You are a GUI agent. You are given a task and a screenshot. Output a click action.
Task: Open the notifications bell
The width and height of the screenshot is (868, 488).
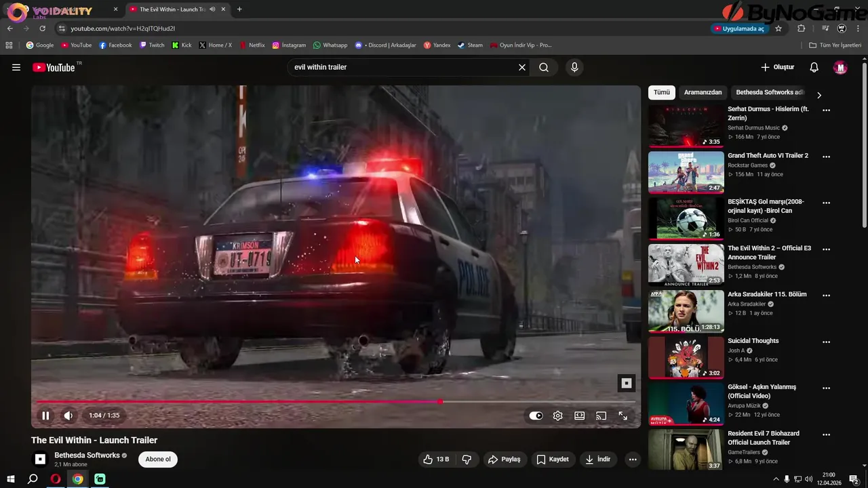coord(814,67)
